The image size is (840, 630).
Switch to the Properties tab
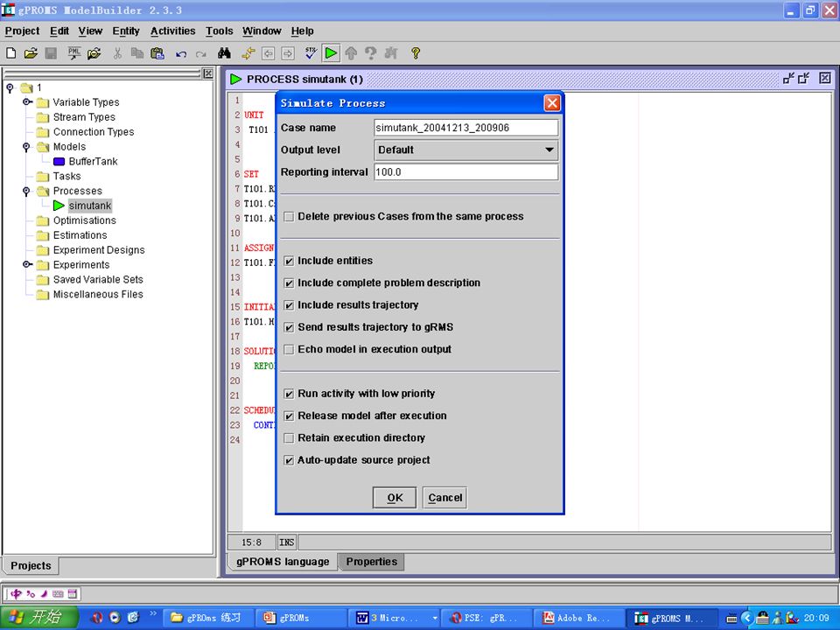371,562
